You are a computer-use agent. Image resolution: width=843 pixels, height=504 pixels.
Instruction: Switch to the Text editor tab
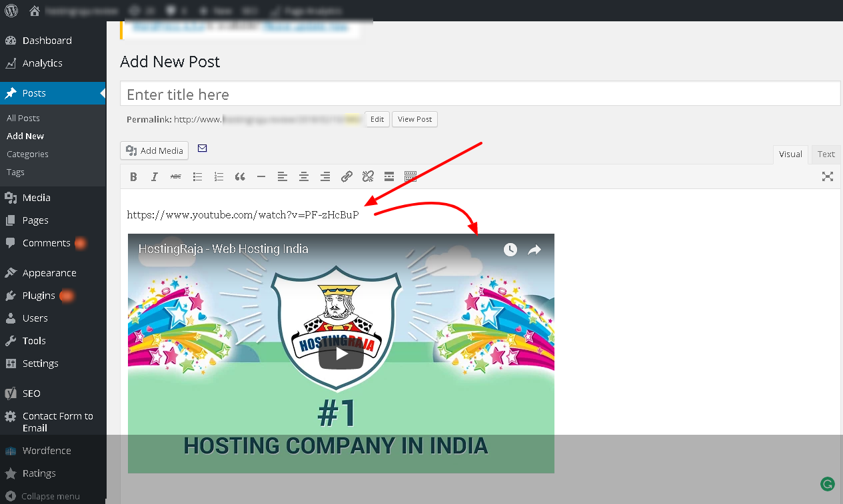pyautogui.click(x=826, y=154)
